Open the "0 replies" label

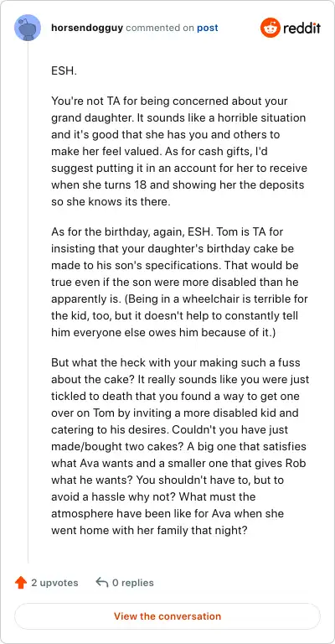(133, 583)
